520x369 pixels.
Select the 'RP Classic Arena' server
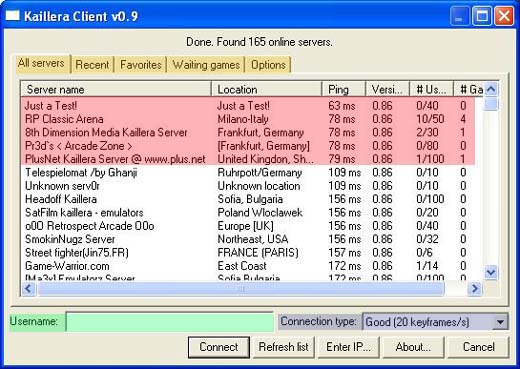248,119
